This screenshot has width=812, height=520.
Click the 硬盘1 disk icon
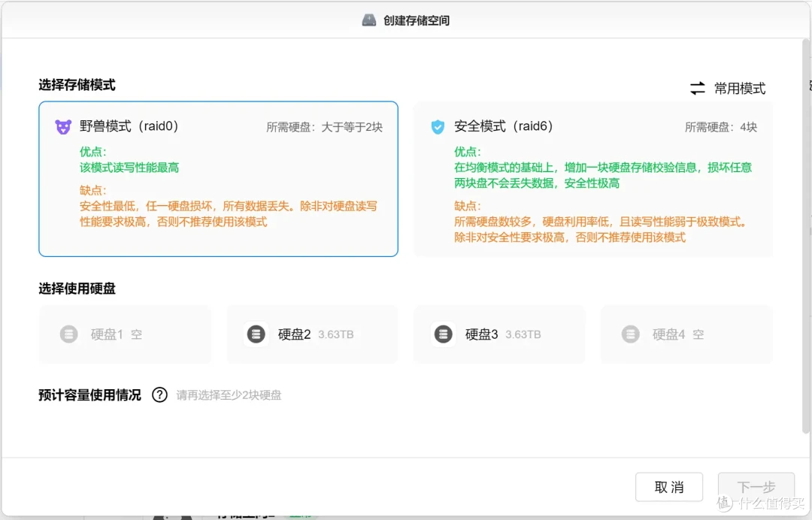point(69,334)
